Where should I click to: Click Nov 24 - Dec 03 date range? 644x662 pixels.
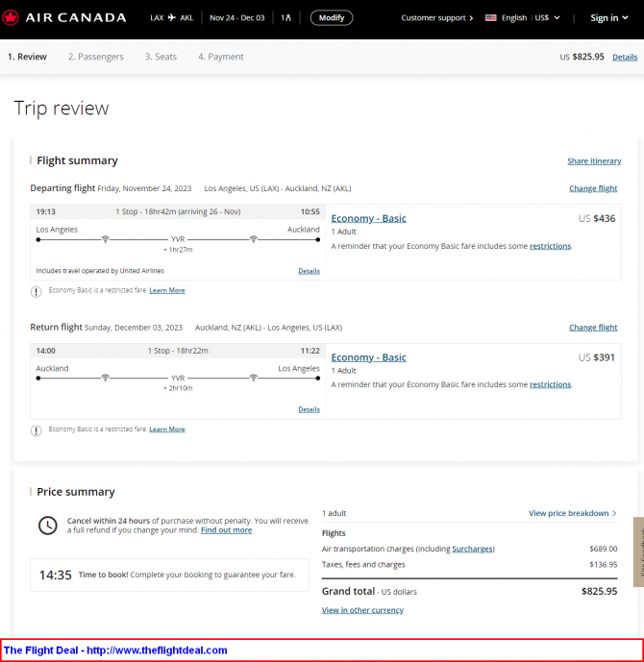236,17
